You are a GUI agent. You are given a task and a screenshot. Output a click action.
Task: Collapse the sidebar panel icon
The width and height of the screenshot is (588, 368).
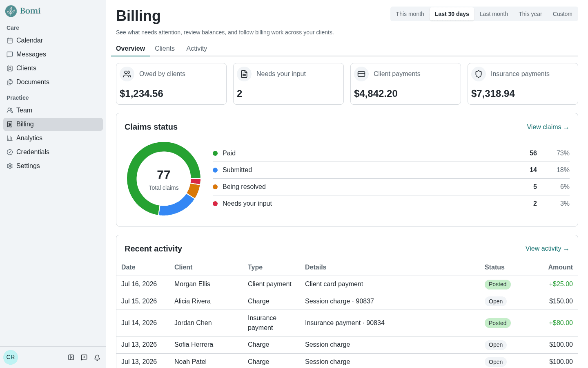coord(71,357)
